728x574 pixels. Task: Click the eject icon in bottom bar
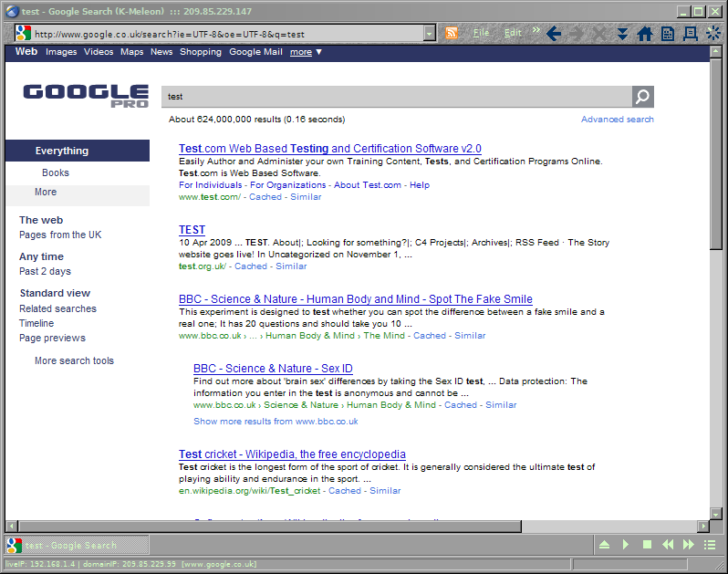pyautogui.click(x=604, y=544)
